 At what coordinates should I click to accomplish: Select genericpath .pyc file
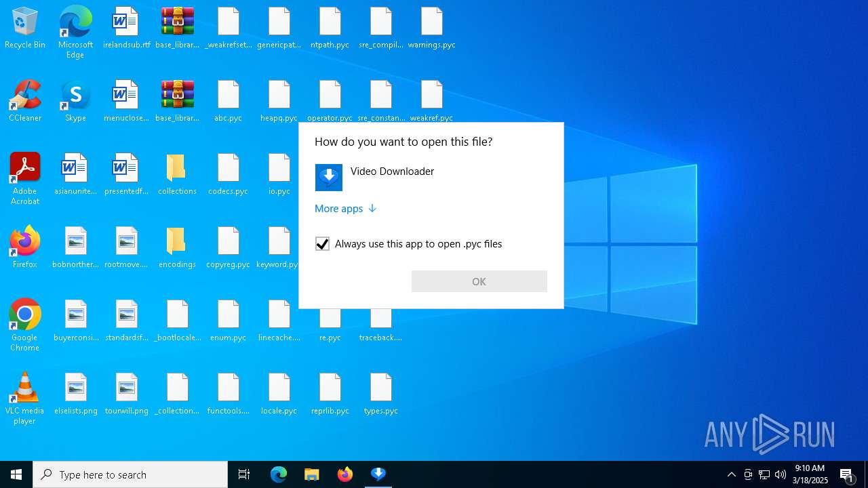click(279, 28)
